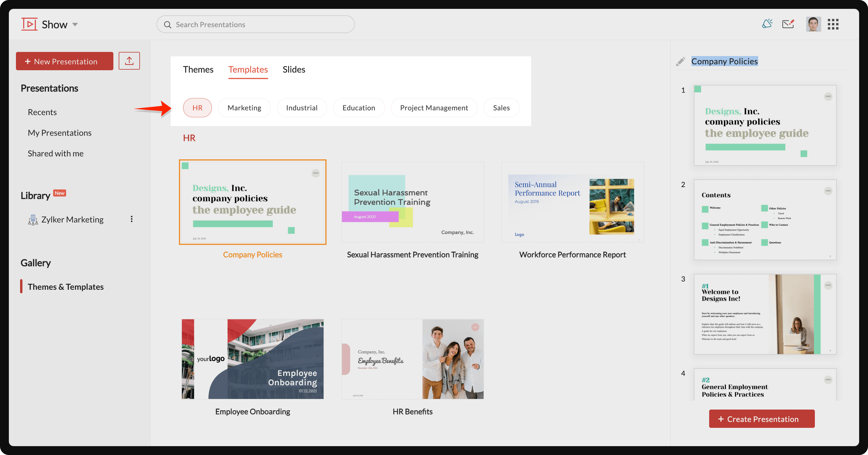This screenshot has width=868, height=455.
Task: Click the search magnifier icon
Action: click(x=168, y=24)
